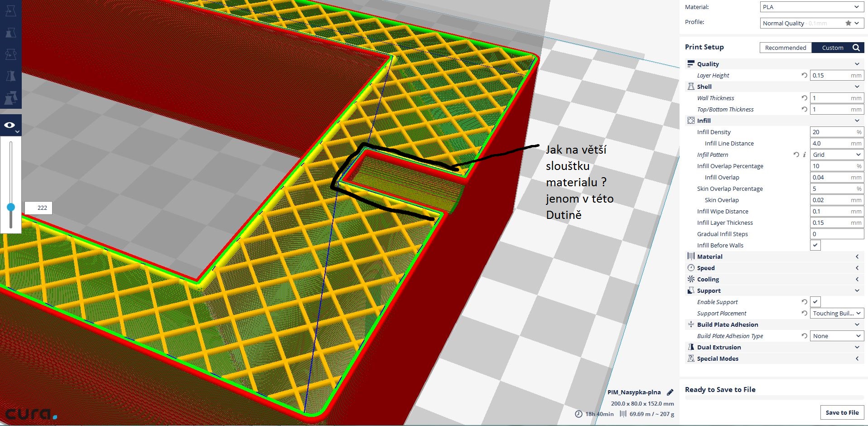Click the search magnifier in Print Setup
This screenshot has width=868, height=426.
point(856,48)
